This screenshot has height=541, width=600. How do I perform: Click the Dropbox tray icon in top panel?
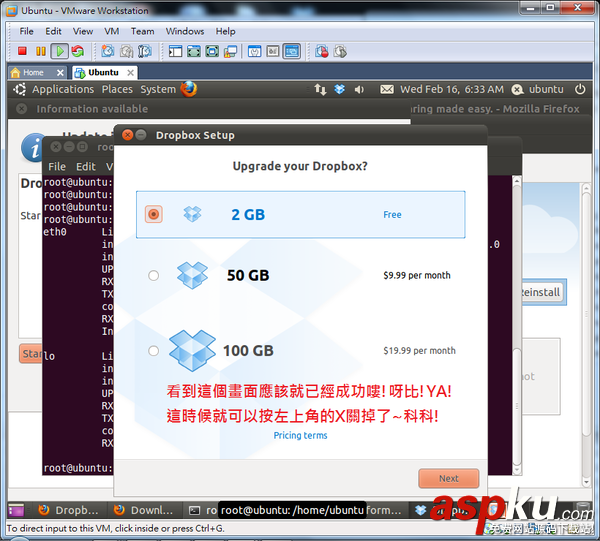tap(339, 90)
